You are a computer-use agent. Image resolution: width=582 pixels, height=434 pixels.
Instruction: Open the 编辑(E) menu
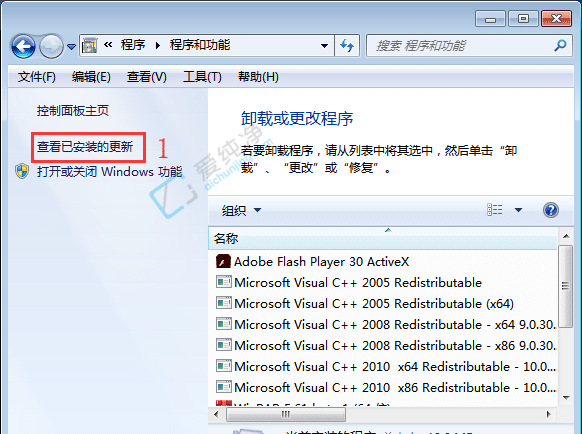(x=91, y=77)
